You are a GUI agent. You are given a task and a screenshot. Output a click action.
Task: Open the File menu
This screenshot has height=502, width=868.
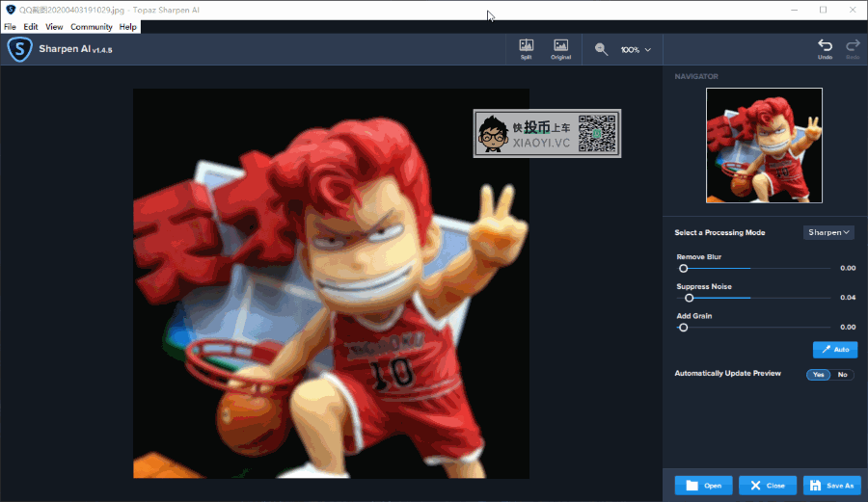pos(10,27)
